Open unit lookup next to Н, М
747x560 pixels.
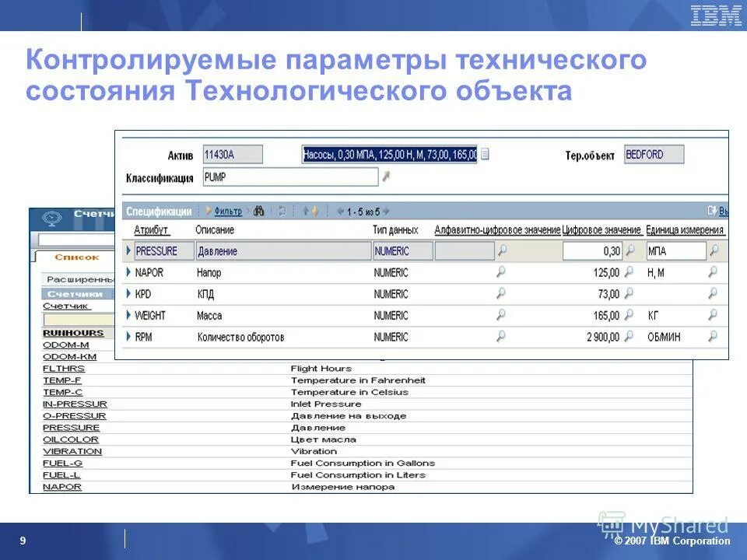[713, 272]
